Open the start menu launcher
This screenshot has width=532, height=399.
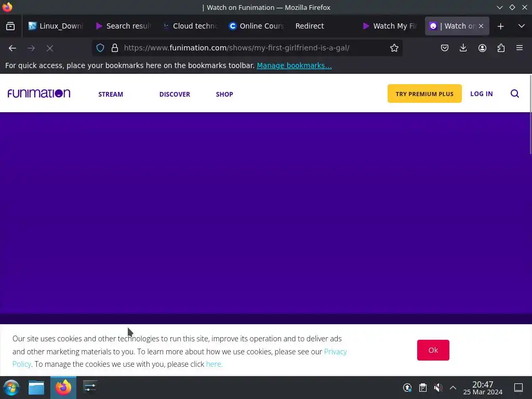pyautogui.click(x=11, y=388)
